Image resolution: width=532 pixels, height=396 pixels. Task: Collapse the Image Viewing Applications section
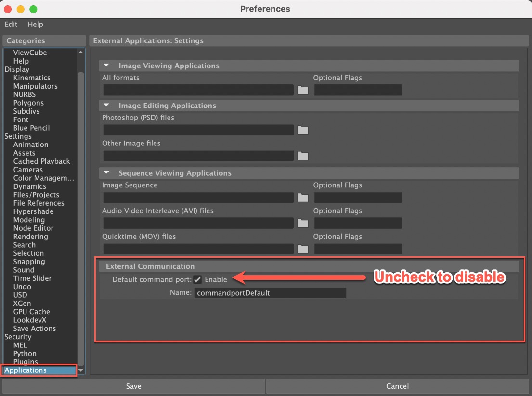click(x=106, y=66)
